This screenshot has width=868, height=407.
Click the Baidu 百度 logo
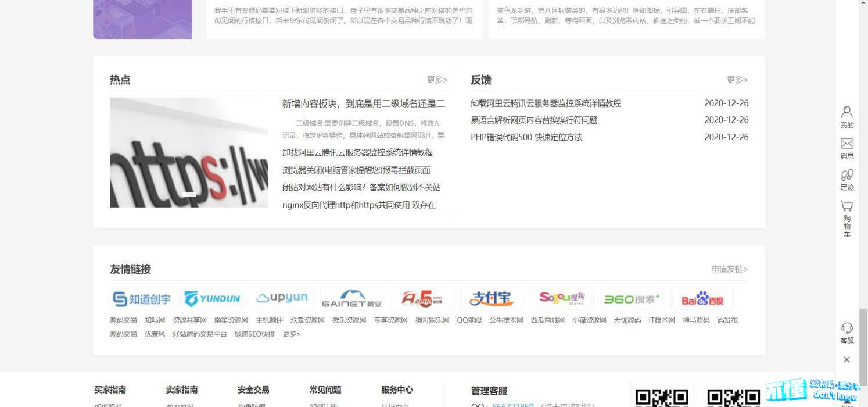(x=702, y=299)
